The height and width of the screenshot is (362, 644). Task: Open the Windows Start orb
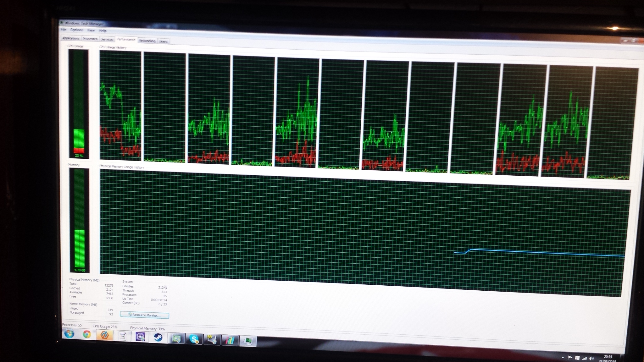(69, 334)
